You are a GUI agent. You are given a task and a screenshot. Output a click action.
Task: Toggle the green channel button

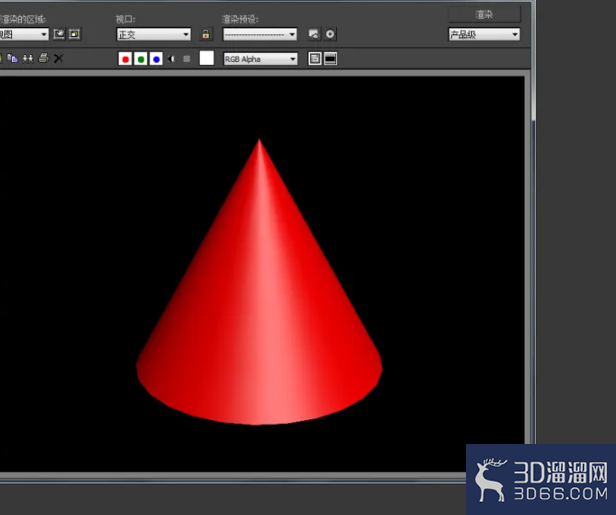(x=141, y=59)
